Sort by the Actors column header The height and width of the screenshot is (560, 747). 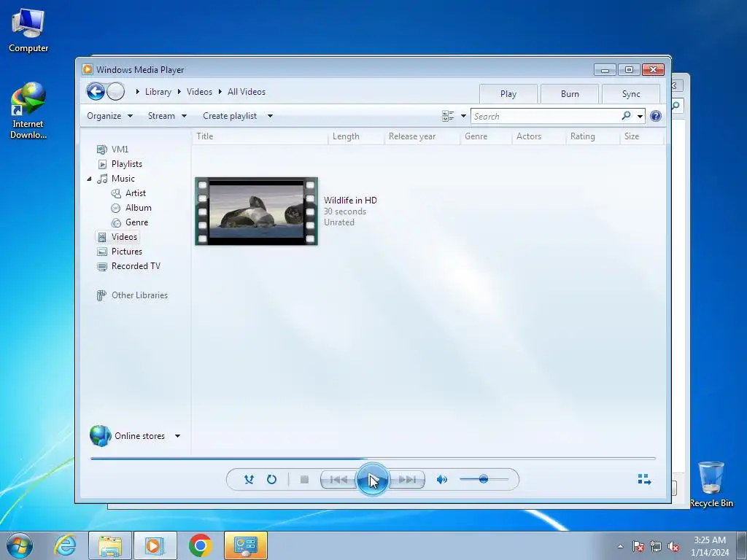pos(539,136)
